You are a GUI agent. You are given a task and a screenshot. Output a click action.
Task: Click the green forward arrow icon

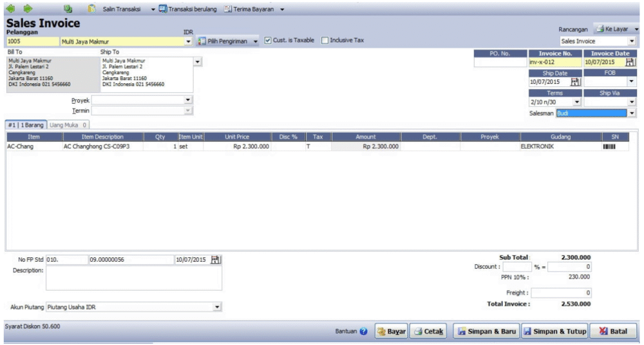click(27, 10)
